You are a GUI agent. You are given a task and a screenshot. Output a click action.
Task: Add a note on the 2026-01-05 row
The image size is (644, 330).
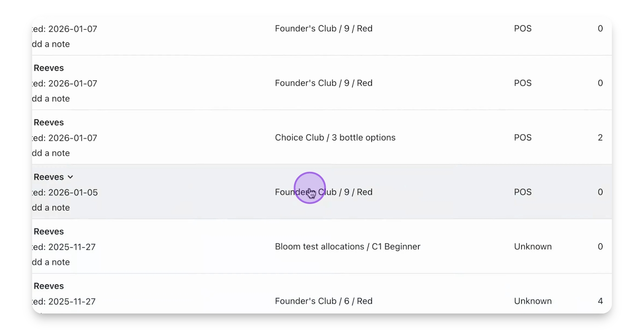(x=51, y=208)
